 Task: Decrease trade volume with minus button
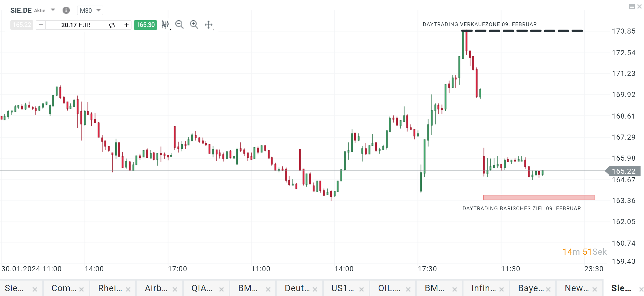coord(41,25)
